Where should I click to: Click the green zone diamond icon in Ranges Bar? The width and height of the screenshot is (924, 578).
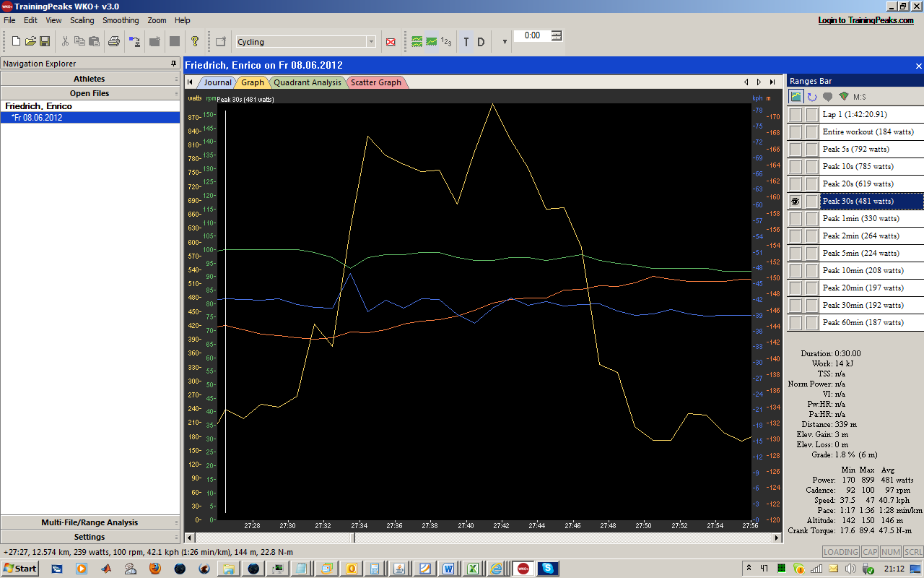coord(843,96)
